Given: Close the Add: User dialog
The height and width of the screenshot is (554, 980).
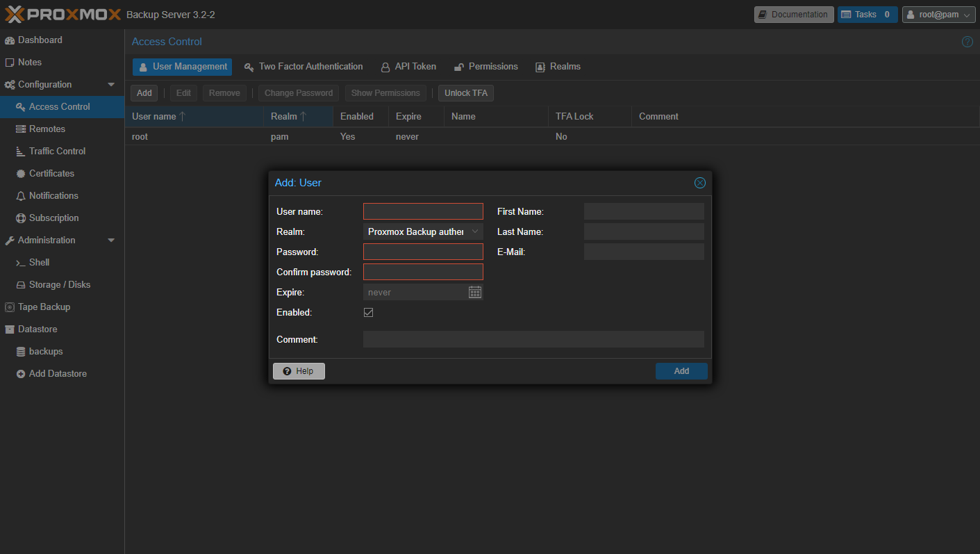Looking at the screenshot, I should 700,183.
